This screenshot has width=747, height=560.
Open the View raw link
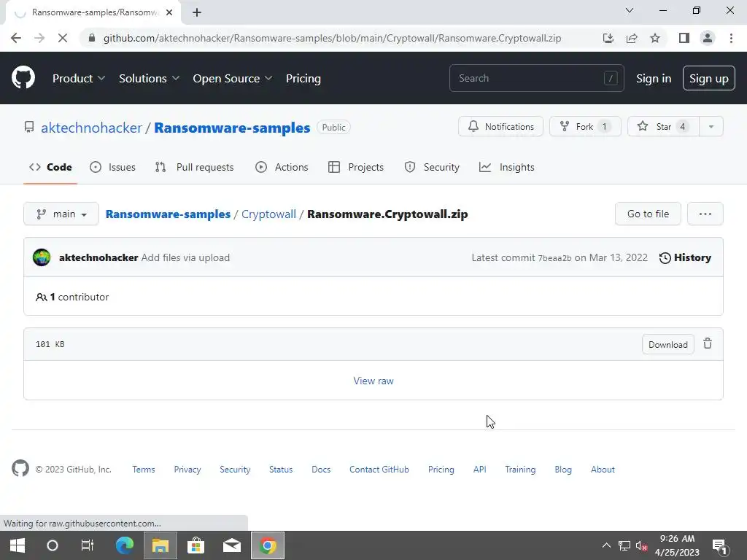(373, 381)
